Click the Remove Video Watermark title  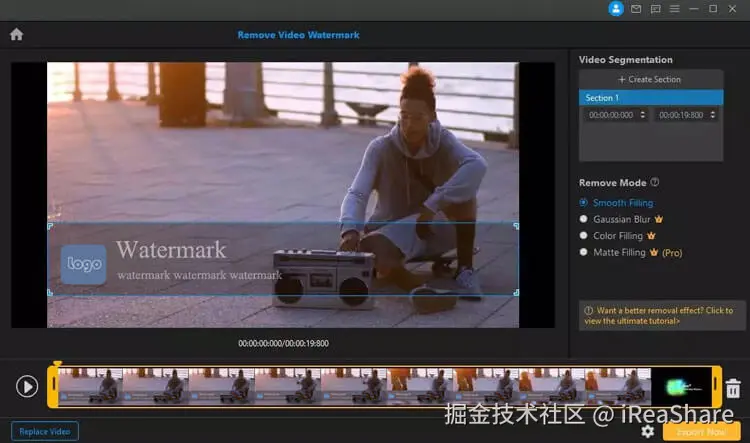[298, 35]
